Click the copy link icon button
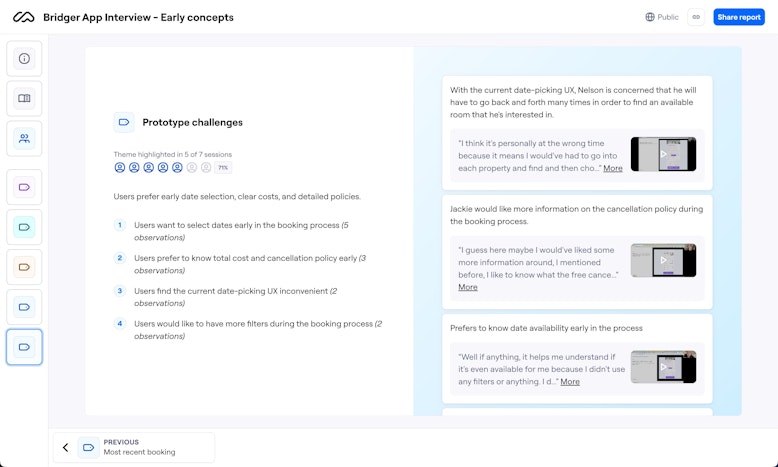The image size is (778, 467). coord(696,17)
